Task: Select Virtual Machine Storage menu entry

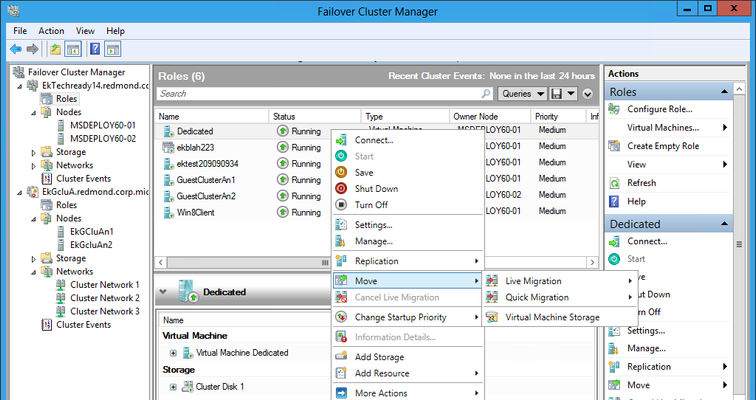Action: (x=560, y=317)
